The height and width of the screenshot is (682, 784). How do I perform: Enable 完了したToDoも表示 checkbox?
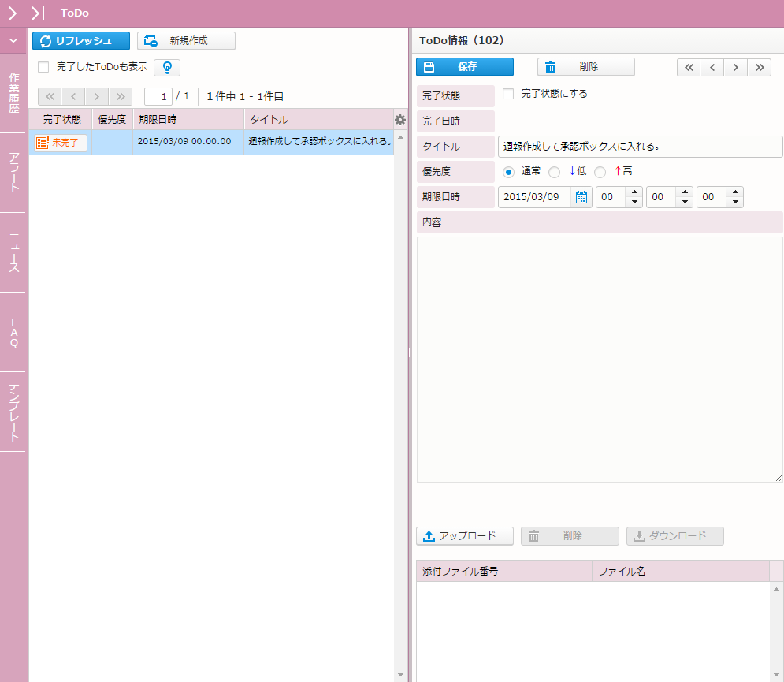(x=44, y=68)
